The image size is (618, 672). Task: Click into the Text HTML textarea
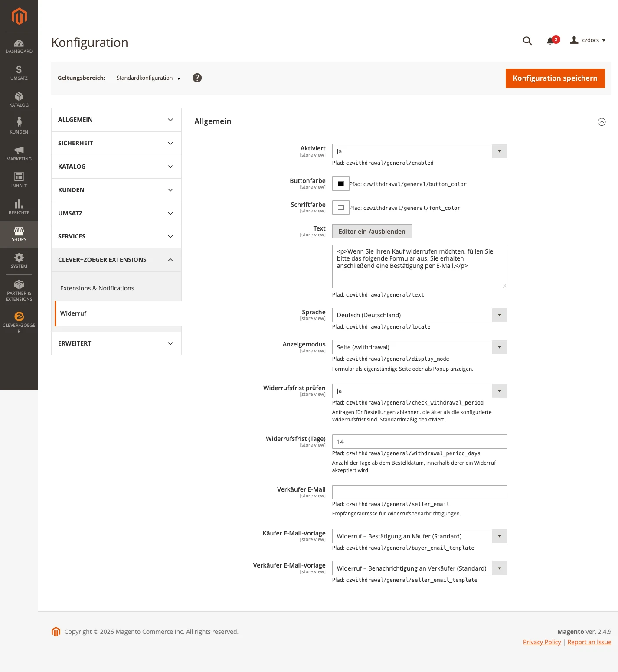(x=419, y=267)
